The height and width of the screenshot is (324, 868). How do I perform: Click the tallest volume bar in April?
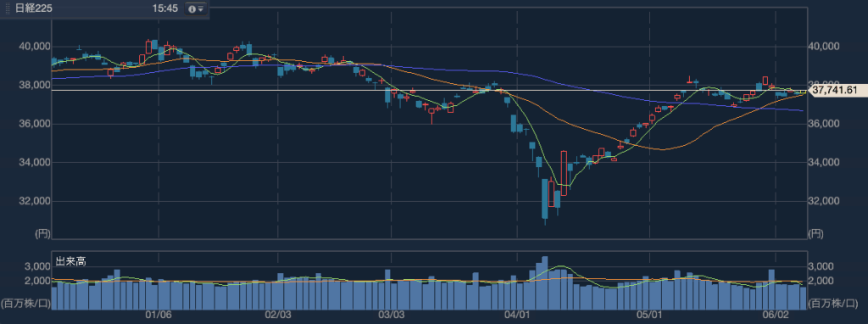545,283
